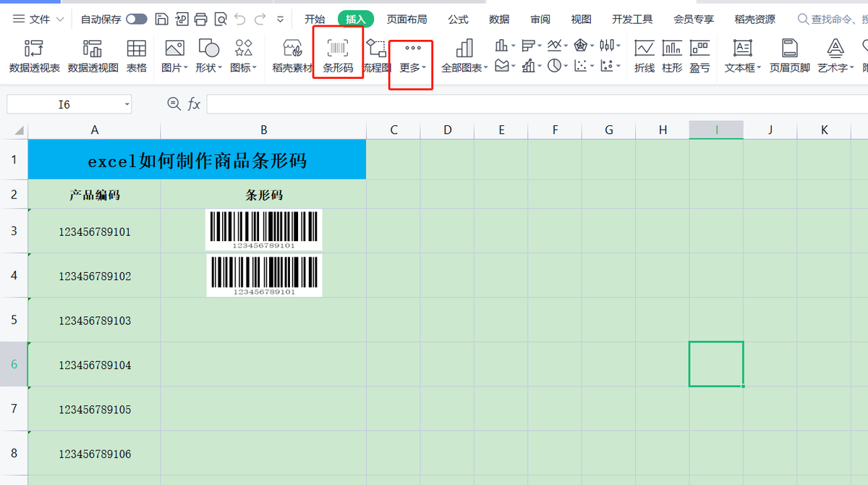Viewport: 868px width, 485px height.
Task: Click the title cell excel如何制作商品条形码
Action: [197, 160]
